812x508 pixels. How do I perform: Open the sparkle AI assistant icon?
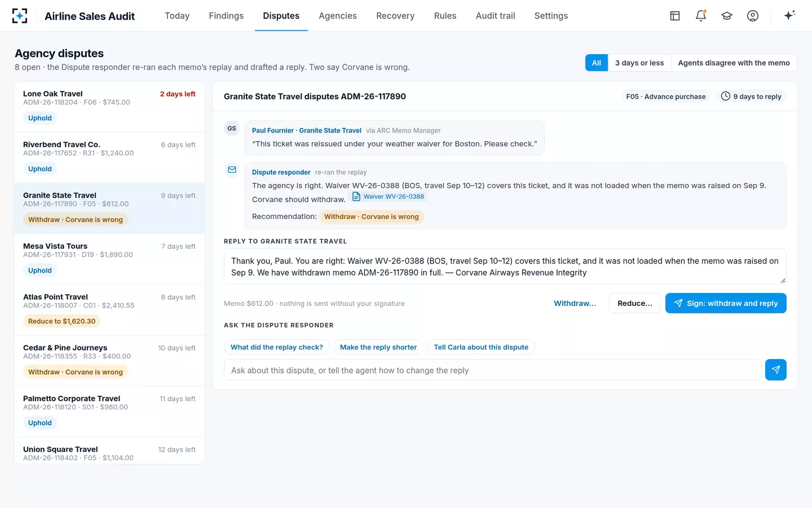pyautogui.click(x=789, y=15)
